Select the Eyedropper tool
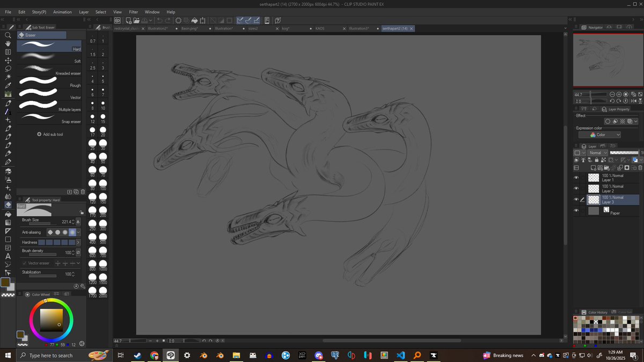This screenshot has height=362, width=644. point(8,85)
